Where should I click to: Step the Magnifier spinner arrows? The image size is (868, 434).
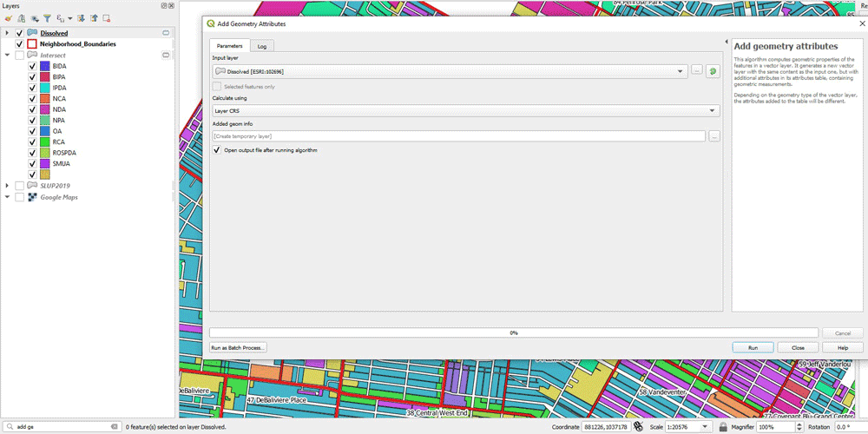[799, 427]
